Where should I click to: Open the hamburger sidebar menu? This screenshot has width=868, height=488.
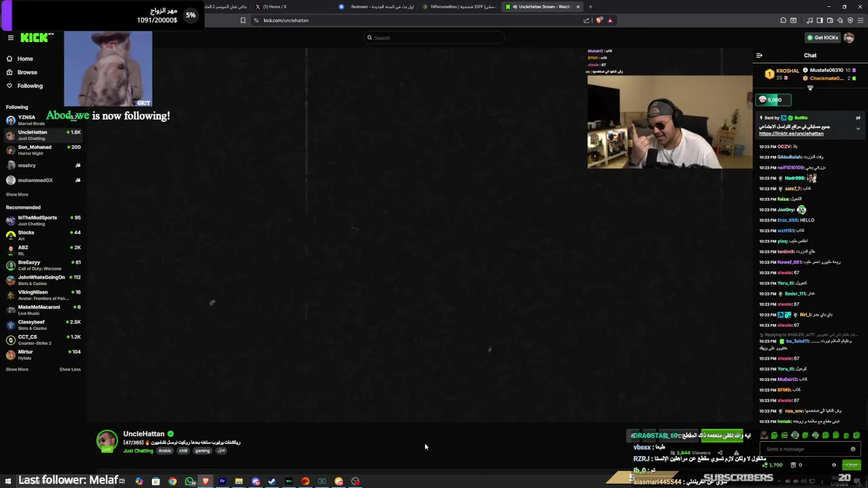(10, 38)
